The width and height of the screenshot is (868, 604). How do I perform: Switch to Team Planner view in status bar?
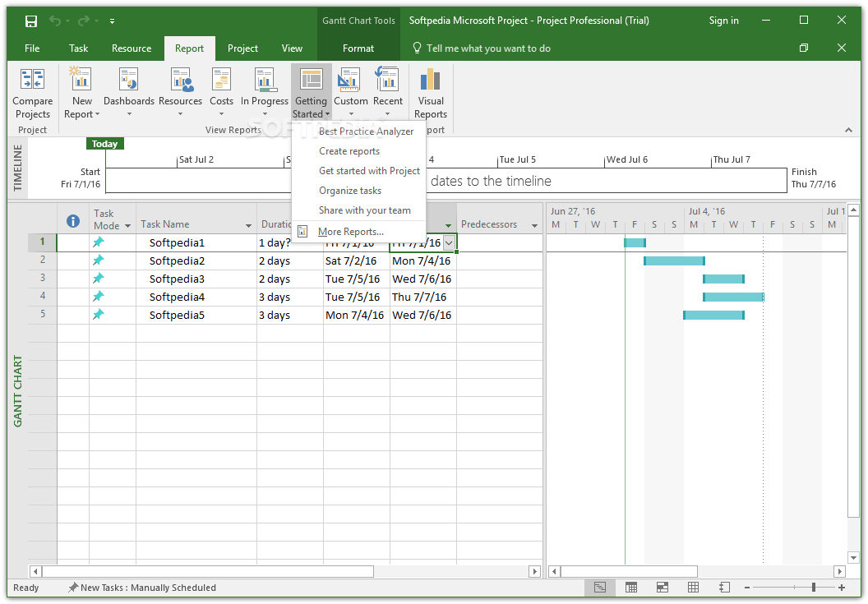coord(662,588)
